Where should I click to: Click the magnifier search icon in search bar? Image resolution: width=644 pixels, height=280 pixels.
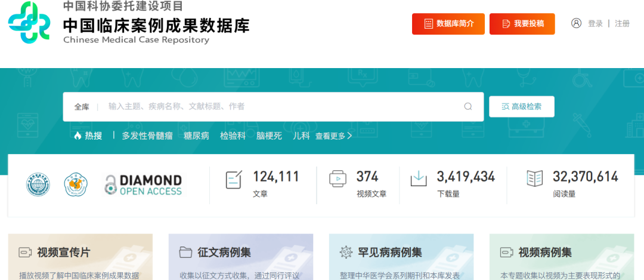coord(468,107)
